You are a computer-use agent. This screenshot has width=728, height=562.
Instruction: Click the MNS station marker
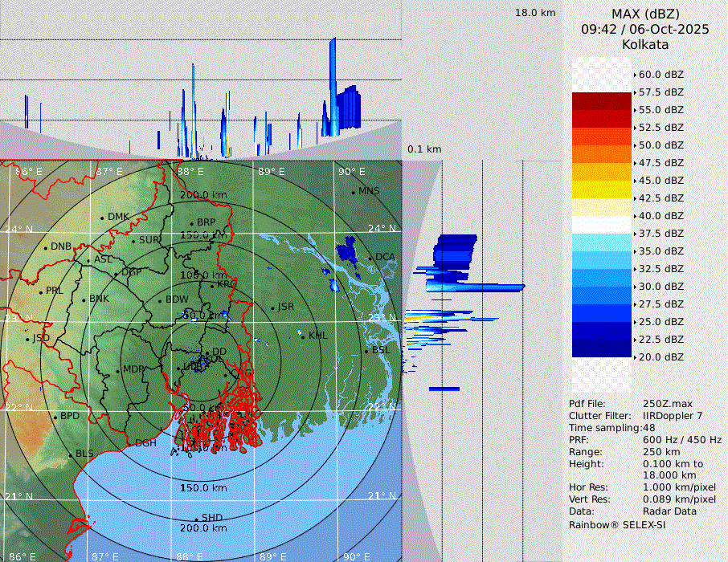point(353,192)
